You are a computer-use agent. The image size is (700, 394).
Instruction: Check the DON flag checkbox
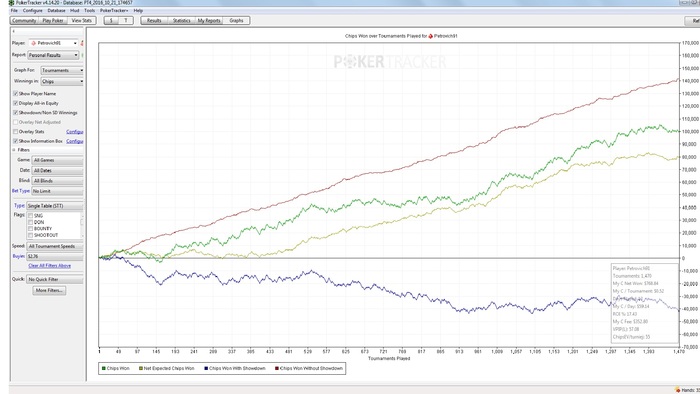(x=30, y=222)
